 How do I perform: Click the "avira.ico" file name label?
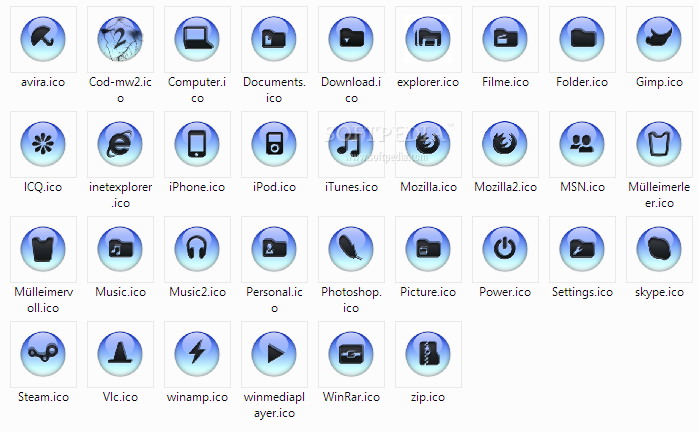[43, 82]
